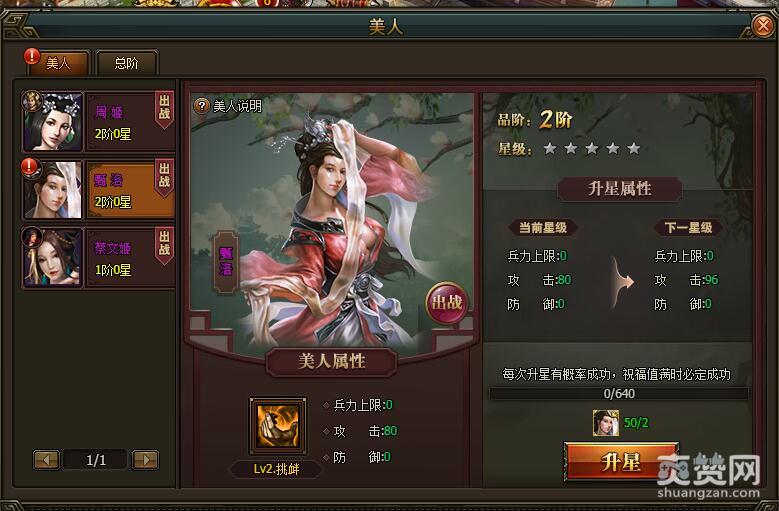
Task: Toggle 出战 flag for 周姬
Action: point(164,108)
